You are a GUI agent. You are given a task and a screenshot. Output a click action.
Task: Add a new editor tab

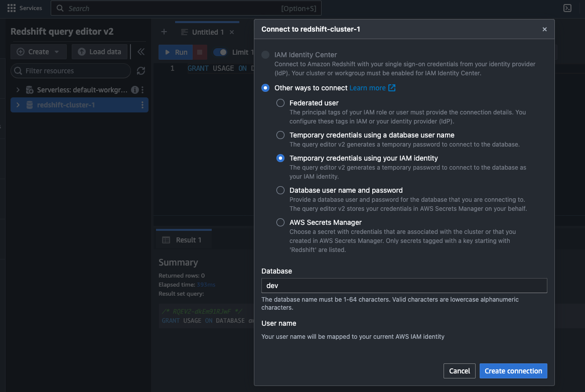(x=164, y=32)
